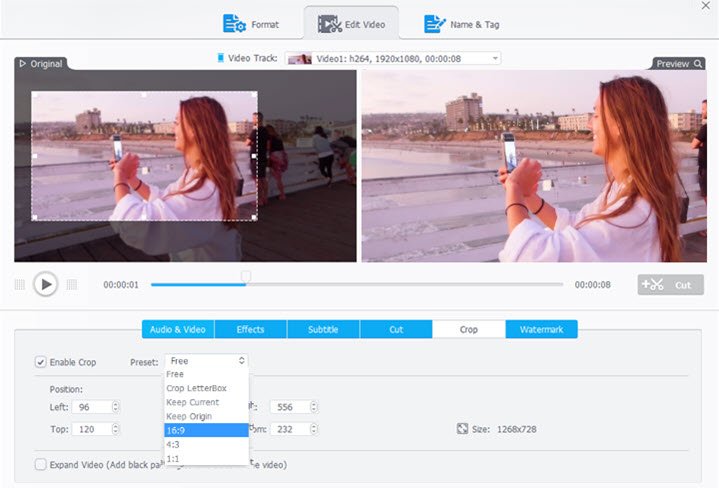Click the Edit Video film icon

tap(330, 23)
